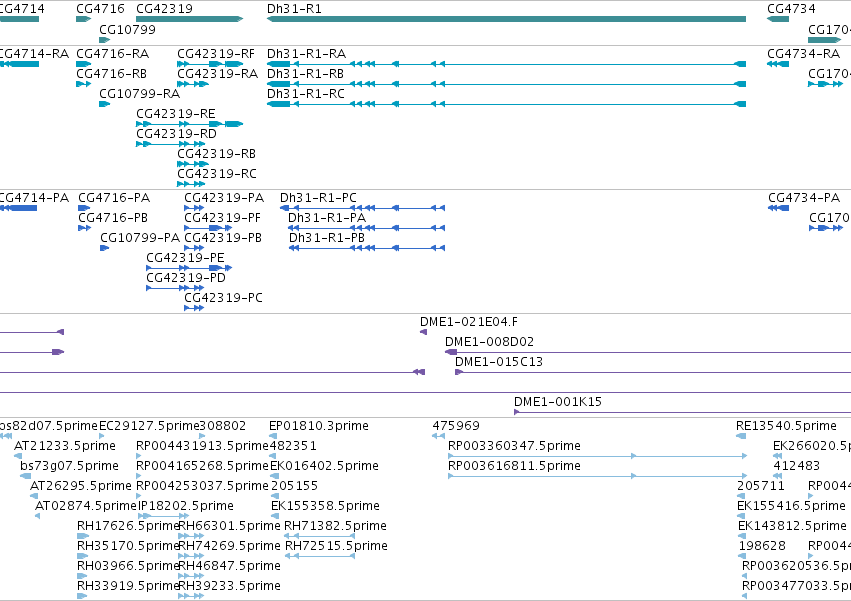Click protein CG10799-PA label
This screenshot has height=601, width=851.
click(x=140, y=238)
